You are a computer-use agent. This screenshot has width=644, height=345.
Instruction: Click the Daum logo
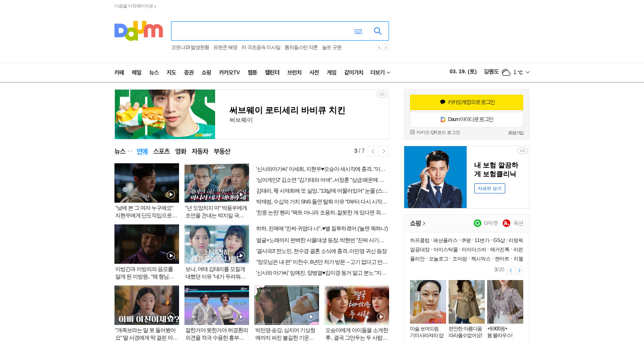coord(138,31)
